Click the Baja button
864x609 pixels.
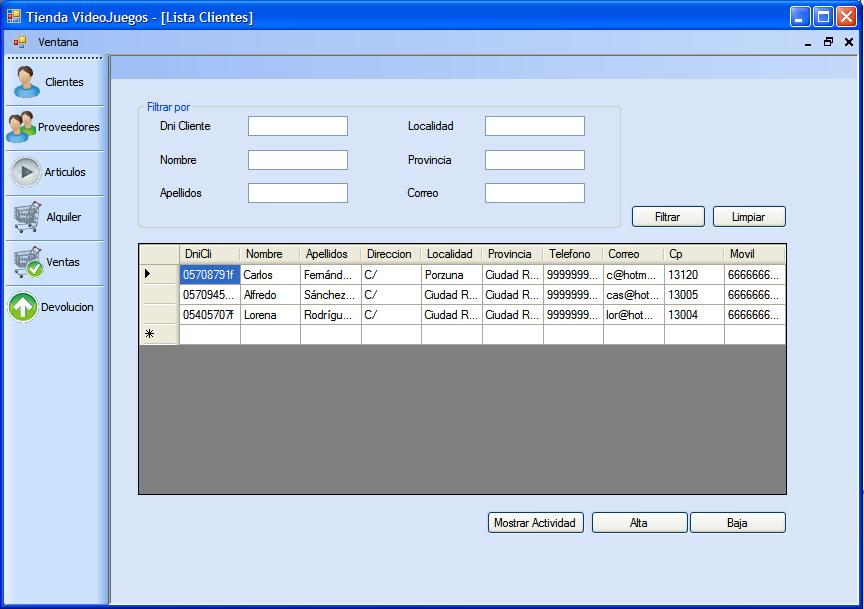tap(737, 522)
